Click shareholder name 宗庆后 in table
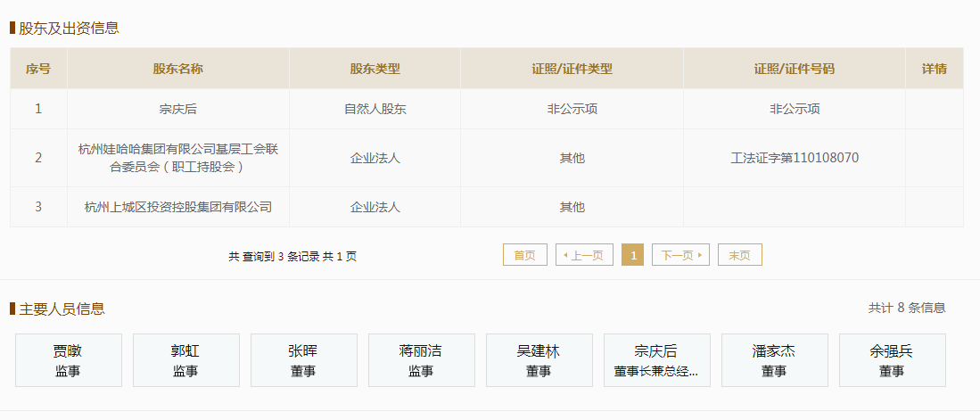 coord(178,109)
